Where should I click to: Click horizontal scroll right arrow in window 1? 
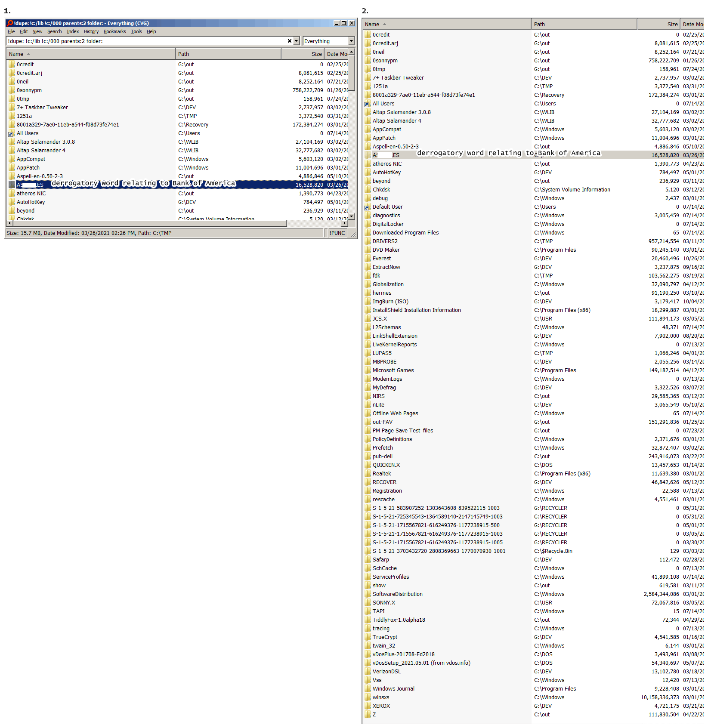coord(345,223)
